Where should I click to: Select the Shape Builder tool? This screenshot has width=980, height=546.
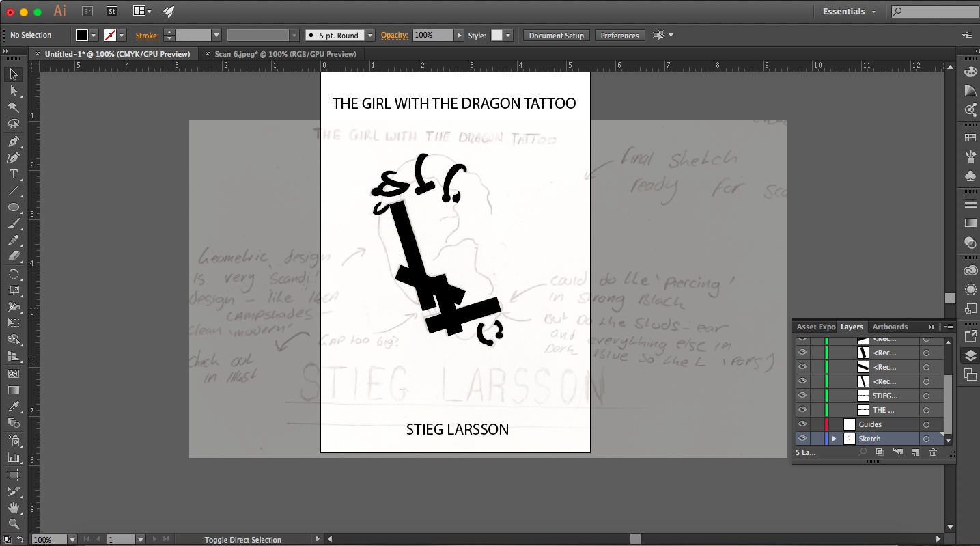14,340
